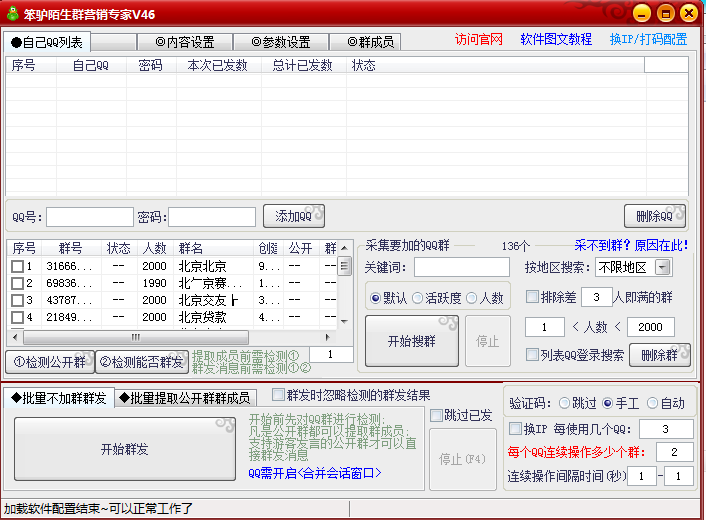This screenshot has width=706, height=520.
Task: Click group list horizontal scroll right arrow
Action: click(327, 337)
